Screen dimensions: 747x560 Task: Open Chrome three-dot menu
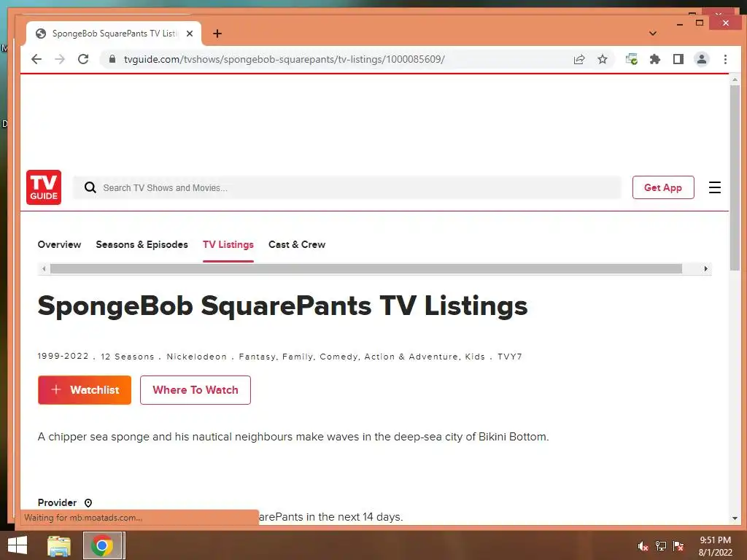click(725, 59)
